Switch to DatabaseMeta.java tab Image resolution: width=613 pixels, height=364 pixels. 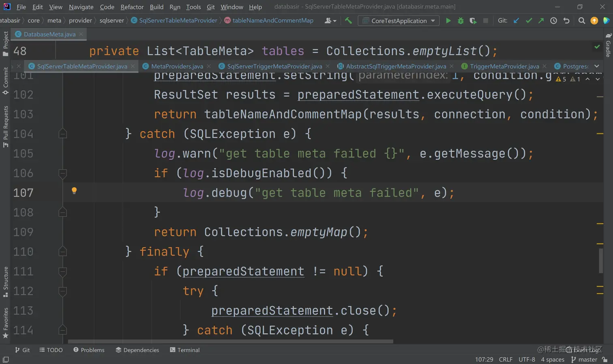click(49, 34)
